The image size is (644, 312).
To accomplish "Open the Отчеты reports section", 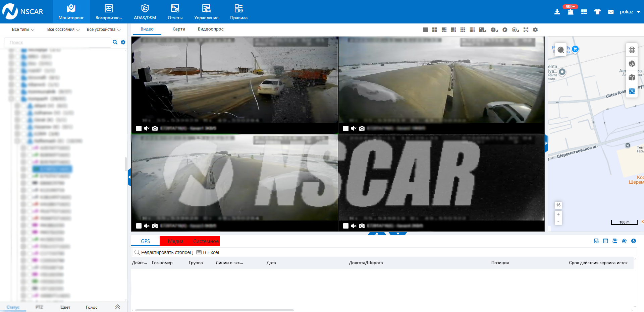I will (x=175, y=12).
